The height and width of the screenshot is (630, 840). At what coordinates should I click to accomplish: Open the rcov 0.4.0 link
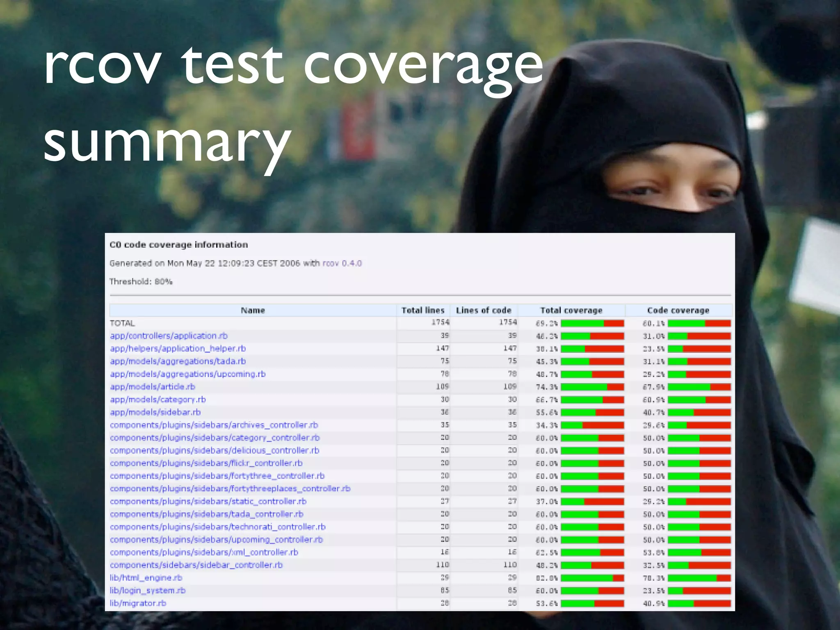[x=342, y=263]
